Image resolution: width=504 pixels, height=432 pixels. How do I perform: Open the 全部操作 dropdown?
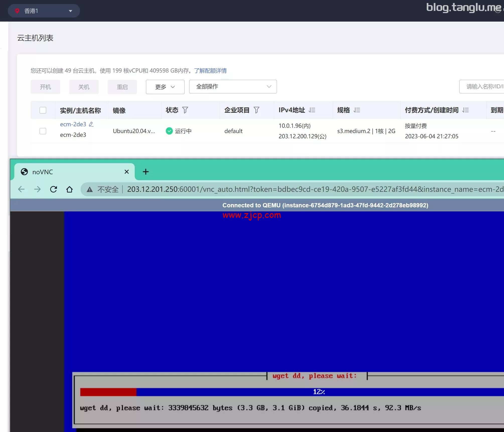tap(233, 87)
